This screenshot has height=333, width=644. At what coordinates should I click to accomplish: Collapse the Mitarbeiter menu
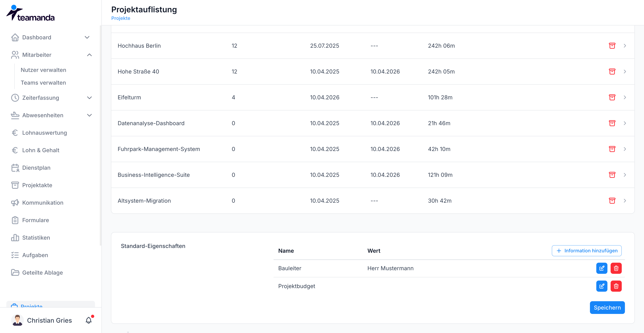pos(89,55)
